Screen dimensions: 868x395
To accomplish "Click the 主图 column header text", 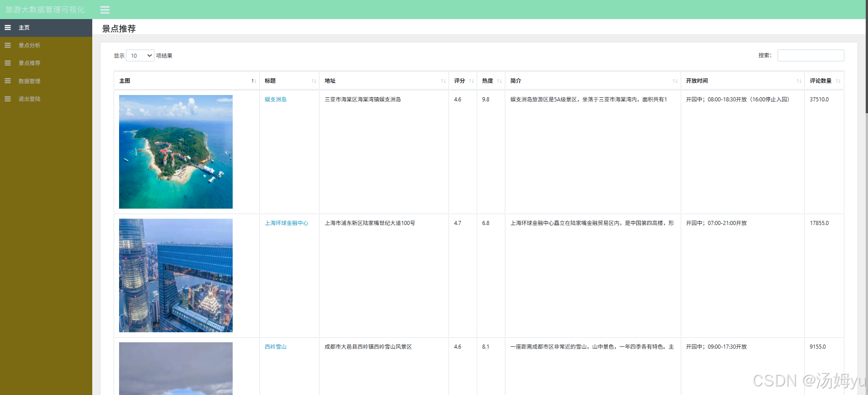I will click(x=125, y=81).
